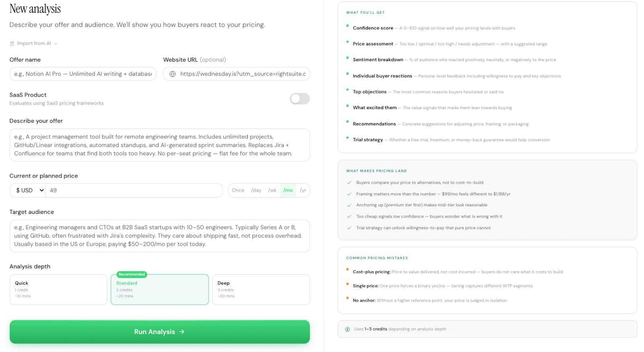This screenshot has height=352, width=644.
Task: Click the Offer name input field
Action: click(x=83, y=74)
